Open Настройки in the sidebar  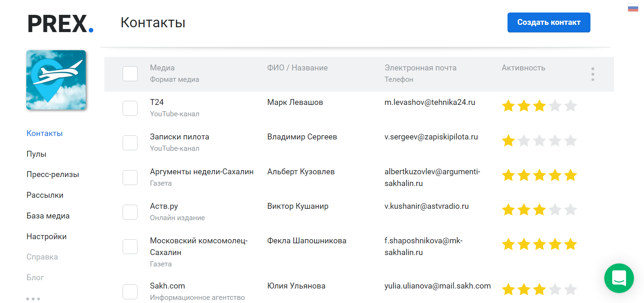[x=47, y=237]
